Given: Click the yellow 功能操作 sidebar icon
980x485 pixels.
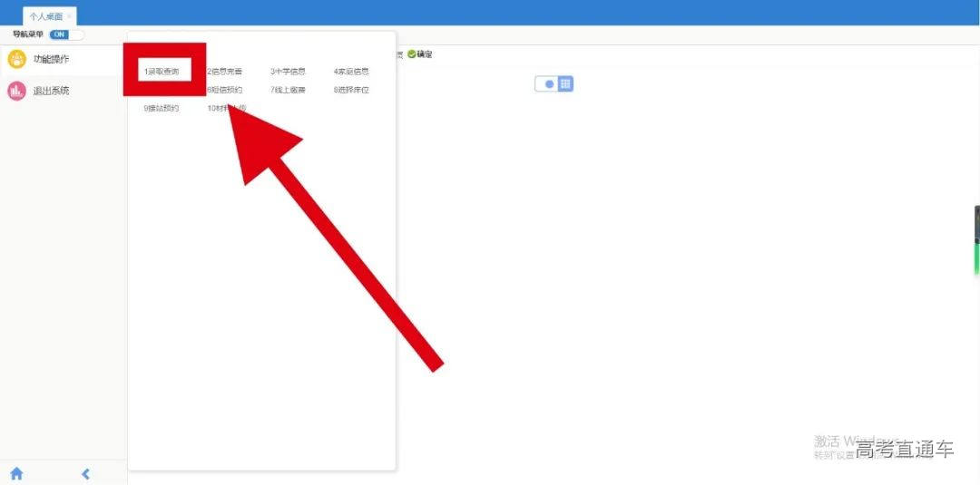Looking at the screenshot, I should 16,60.
